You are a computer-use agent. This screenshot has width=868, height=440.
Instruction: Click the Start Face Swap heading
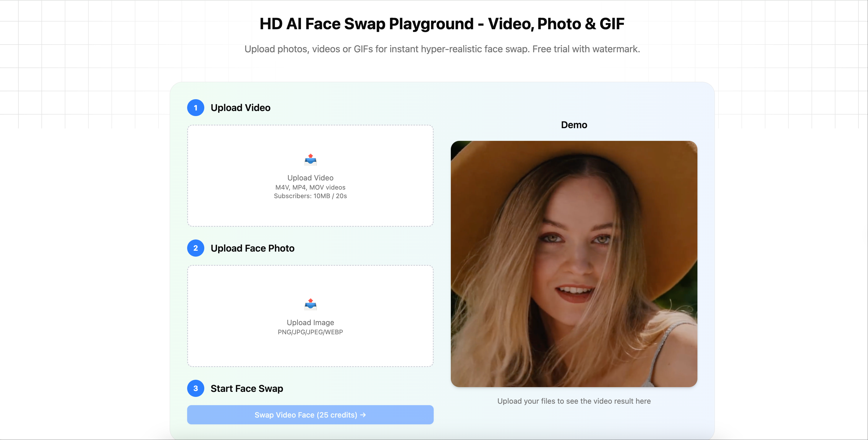click(247, 388)
